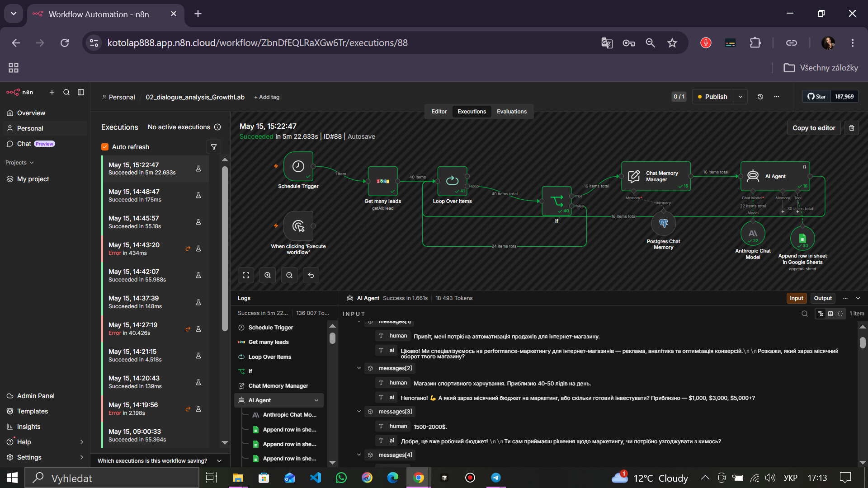Select Postgres Chat Memory node
Screen dimensions: 868x488
[663, 224]
